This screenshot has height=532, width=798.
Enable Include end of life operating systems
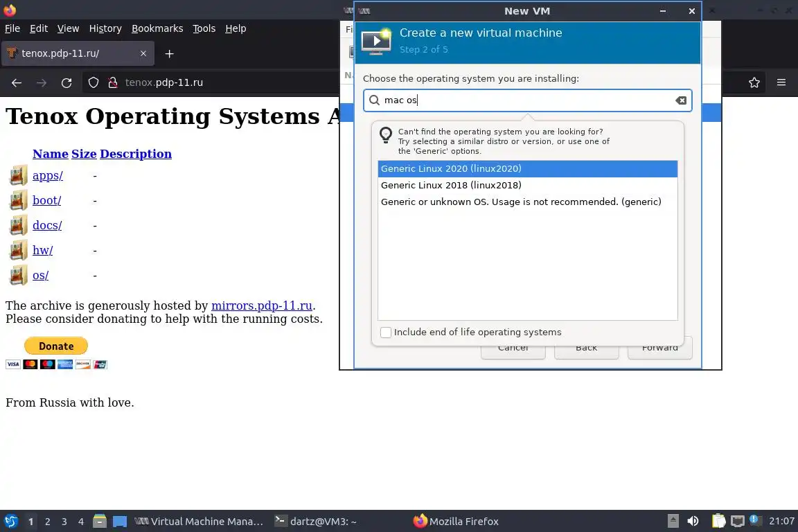coord(386,332)
